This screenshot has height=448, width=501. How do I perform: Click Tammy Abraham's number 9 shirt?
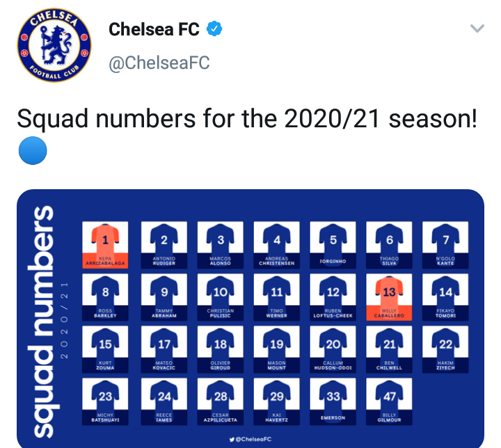164,293
